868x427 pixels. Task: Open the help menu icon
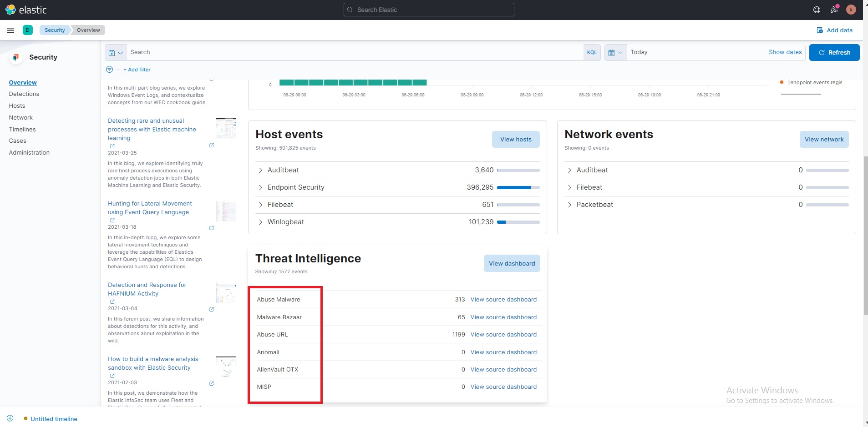817,10
